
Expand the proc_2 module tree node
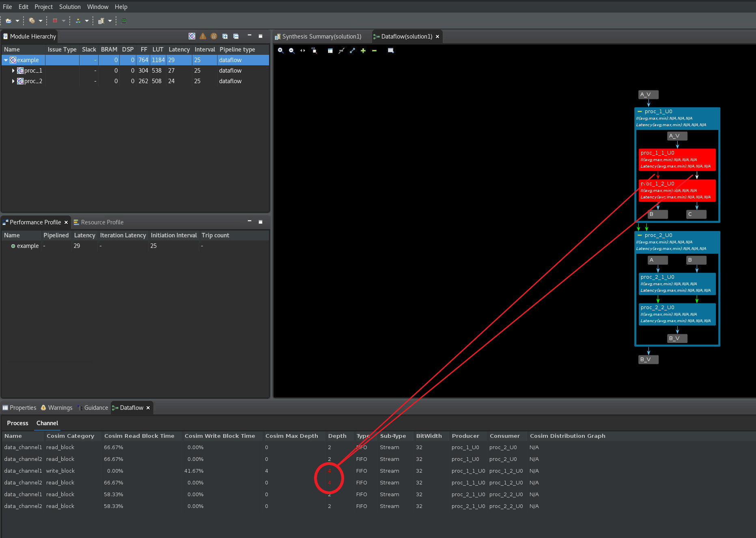(13, 81)
